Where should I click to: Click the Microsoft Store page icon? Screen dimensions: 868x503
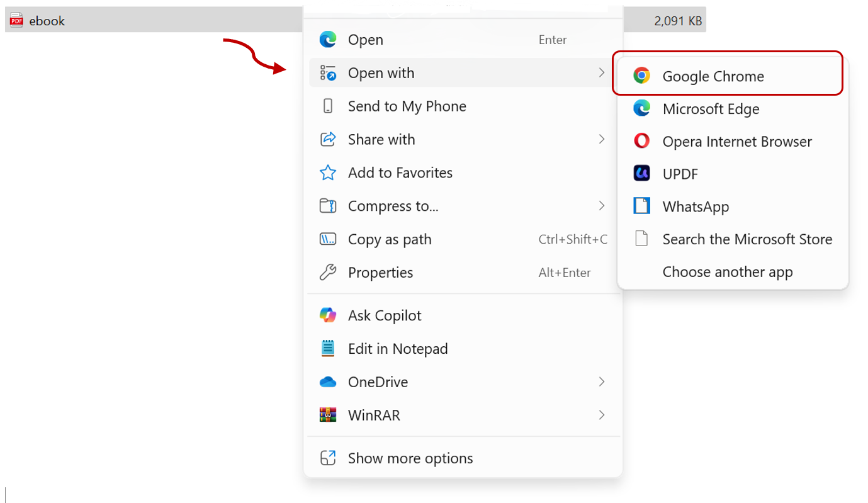point(641,239)
